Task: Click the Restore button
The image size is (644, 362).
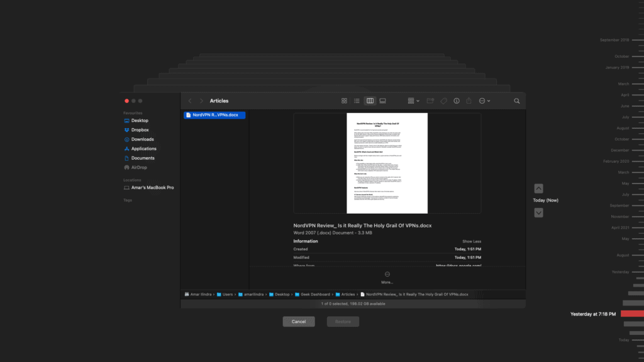Action: pyautogui.click(x=343, y=322)
